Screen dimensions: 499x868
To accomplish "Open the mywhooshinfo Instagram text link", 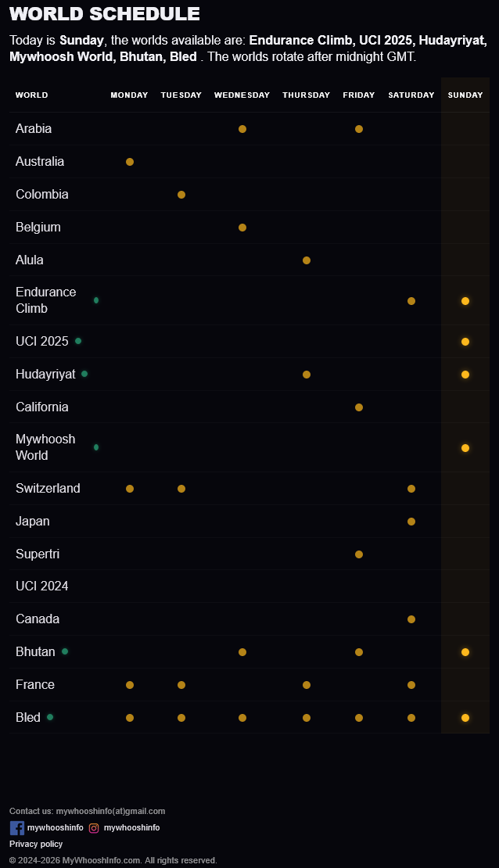I will (x=132, y=827).
